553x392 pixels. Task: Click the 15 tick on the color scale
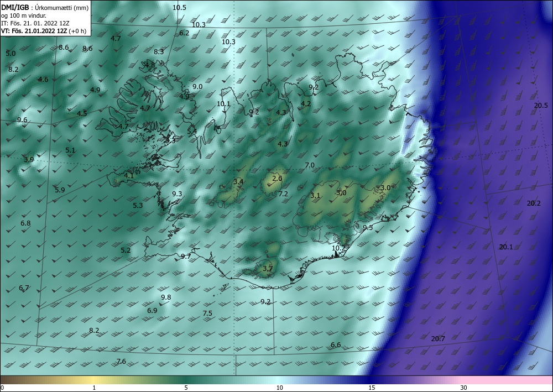pyautogui.click(x=372, y=388)
